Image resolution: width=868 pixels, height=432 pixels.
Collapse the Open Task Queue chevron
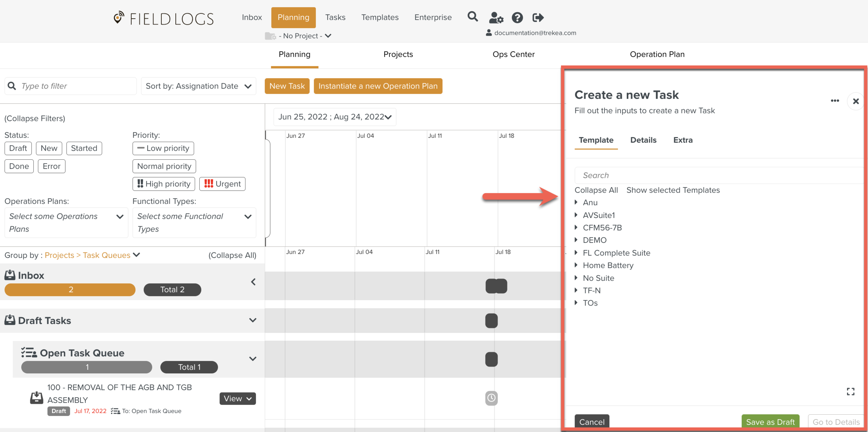point(253,359)
